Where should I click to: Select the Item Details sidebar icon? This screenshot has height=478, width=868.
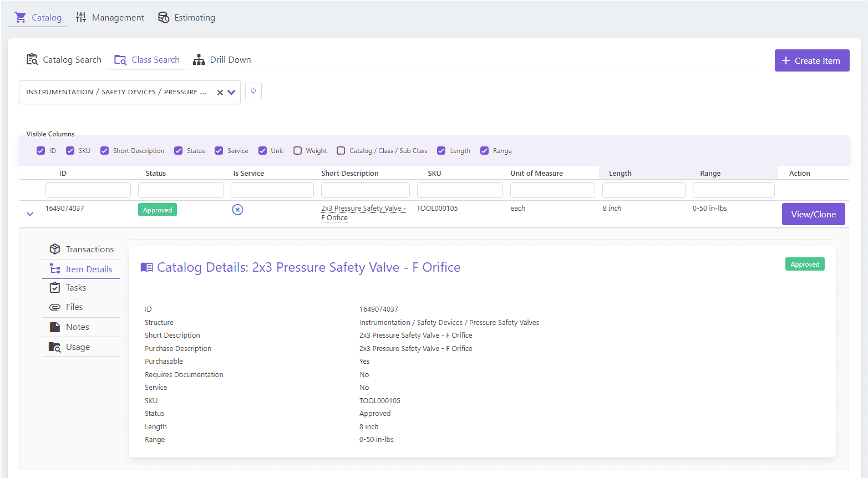(55, 269)
